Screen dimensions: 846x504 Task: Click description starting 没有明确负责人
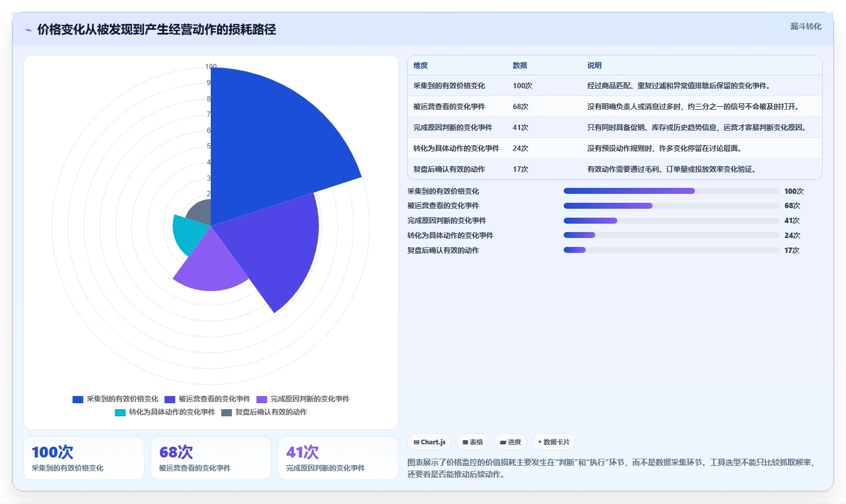click(693, 107)
